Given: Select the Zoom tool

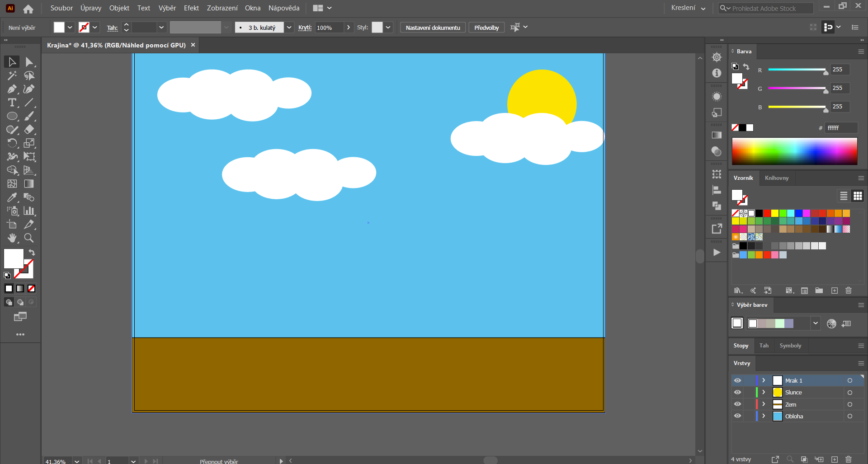Looking at the screenshot, I should point(29,238).
